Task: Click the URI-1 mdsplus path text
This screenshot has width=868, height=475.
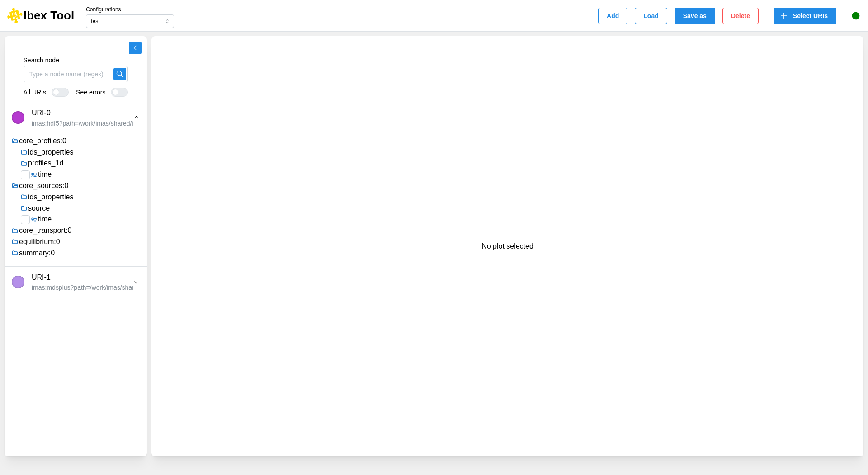Action: pyautogui.click(x=82, y=287)
